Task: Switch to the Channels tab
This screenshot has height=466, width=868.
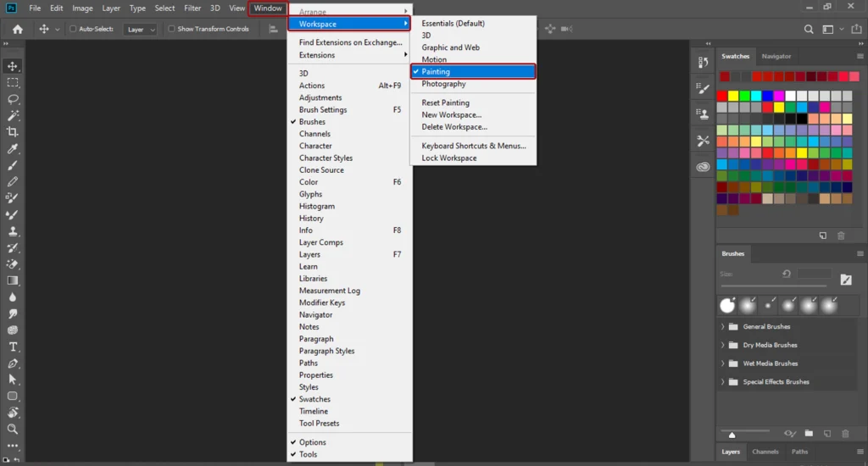Action: (x=765, y=452)
